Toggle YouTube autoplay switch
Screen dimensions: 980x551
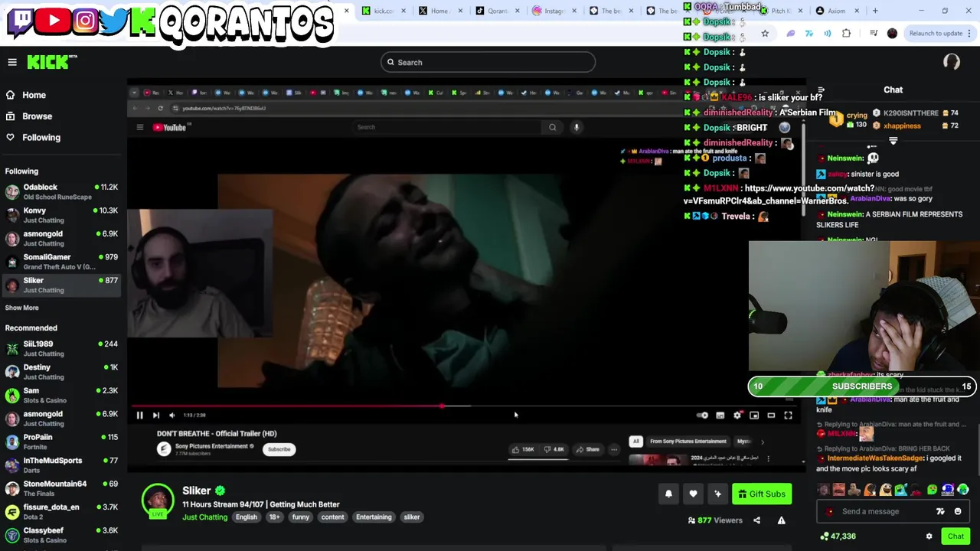(702, 415)
